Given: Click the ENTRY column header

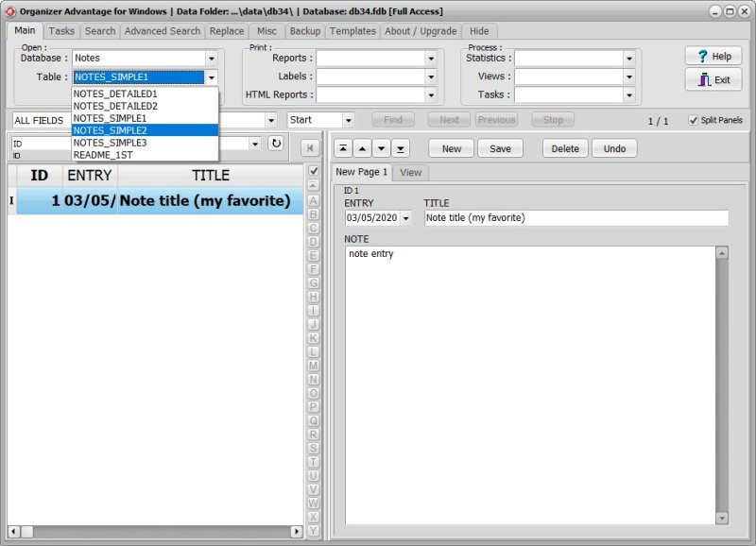Looking at the screenshot, I should [90, 176].
